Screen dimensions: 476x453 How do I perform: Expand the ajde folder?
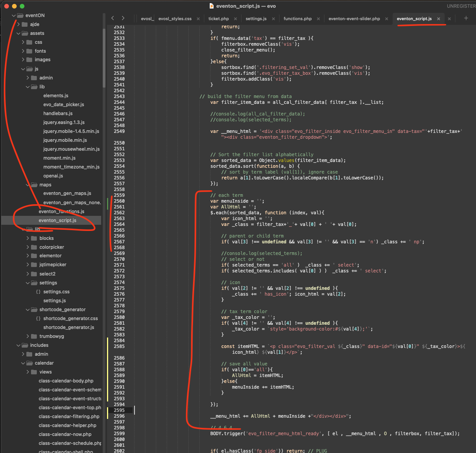[x=19, y=24]
